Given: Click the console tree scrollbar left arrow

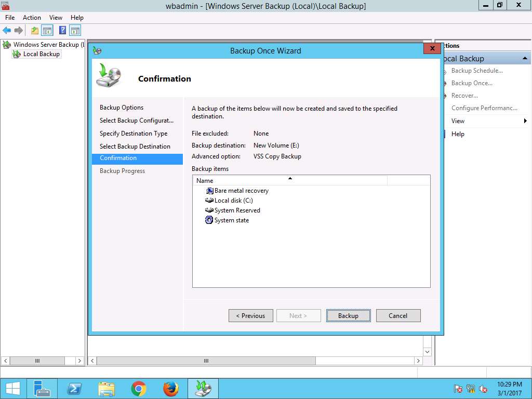Looking at the screenshot, I should click(5, 361).
